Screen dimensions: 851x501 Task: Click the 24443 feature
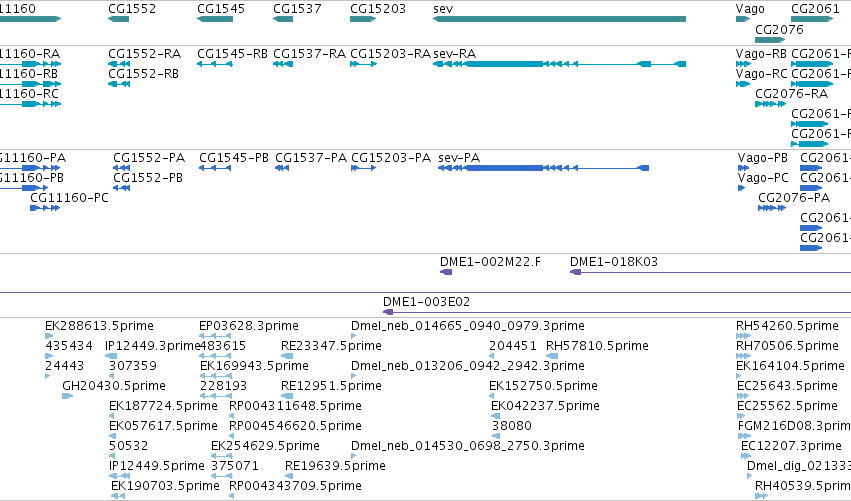(x=47, y=376)
